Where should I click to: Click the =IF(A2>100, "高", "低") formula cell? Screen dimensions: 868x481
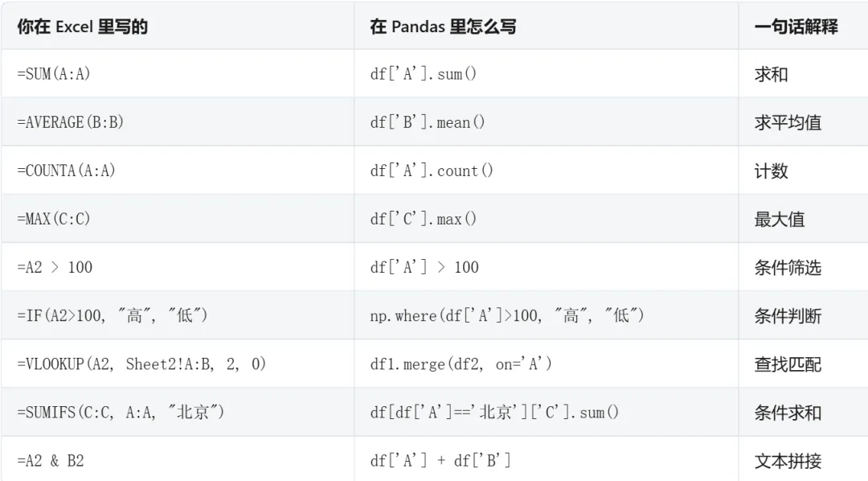pyautogui.click(x=113, y=315)
